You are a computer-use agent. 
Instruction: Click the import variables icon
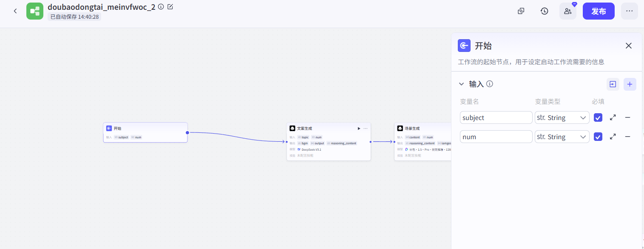[613, 84]
